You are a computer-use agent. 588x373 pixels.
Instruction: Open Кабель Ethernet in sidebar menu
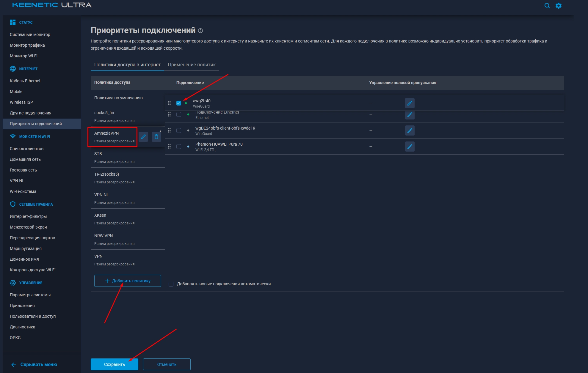pyautogui.click(x=25, y=81)
